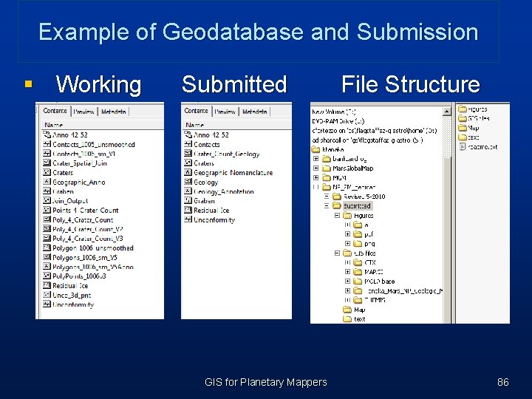
Task: Click the Anno_42_52 icon in Submitted list
Action: [x=188, y=134]
